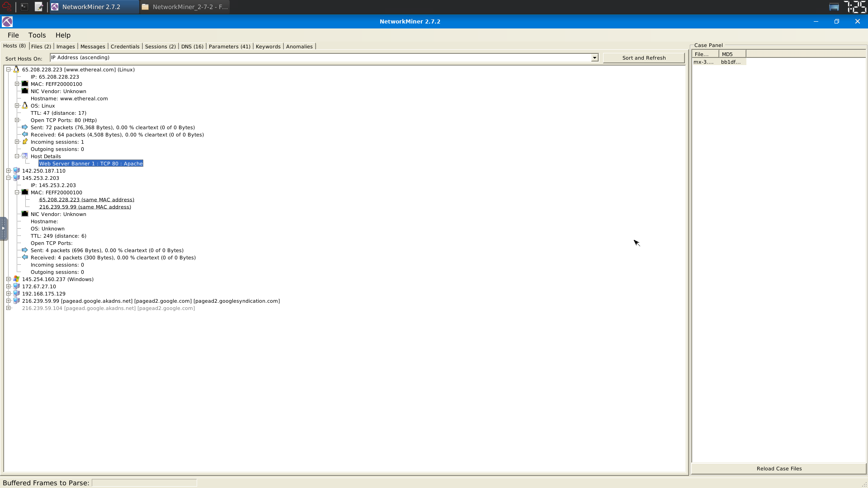This screenshot has height=488, width=868.
Task: Click the Linux penguin icon for 65.208.228.223
Action: (16, 70)
